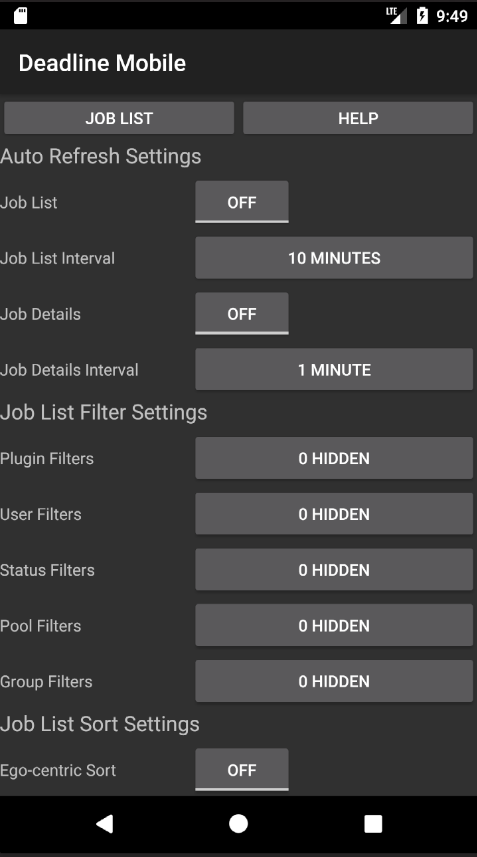477x857 pixels.
Task: Toggle Job Details auto refresh switch
Action: (x=242, y=314)
